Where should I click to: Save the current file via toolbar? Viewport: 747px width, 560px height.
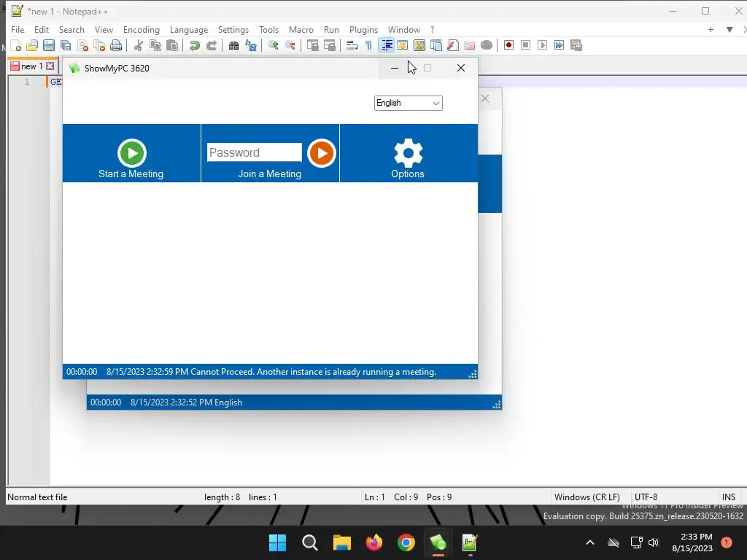[49, 46]
